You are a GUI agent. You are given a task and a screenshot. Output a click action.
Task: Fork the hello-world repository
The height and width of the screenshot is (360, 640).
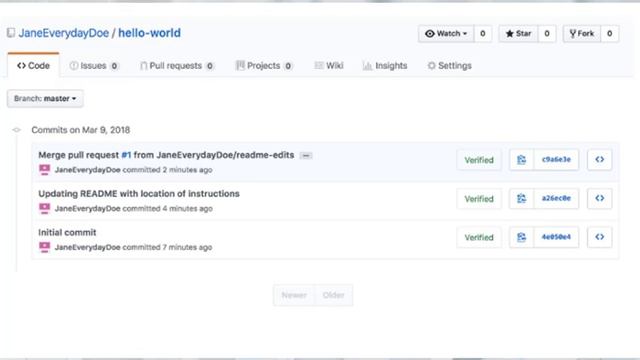point(582,34)
